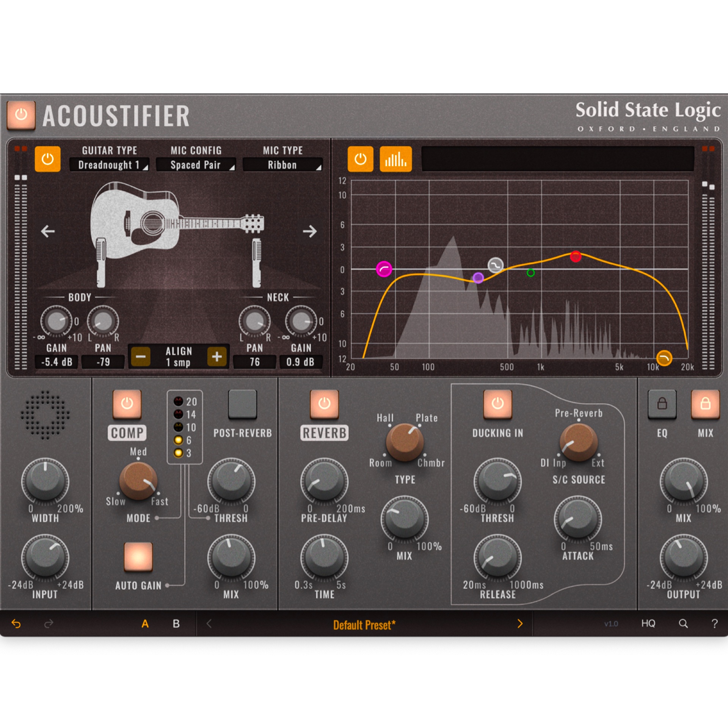This screenshot has height=728, width=728.
Task: Open the Mic Type Ribbon dropdown
Action: [x=282, y=165]
